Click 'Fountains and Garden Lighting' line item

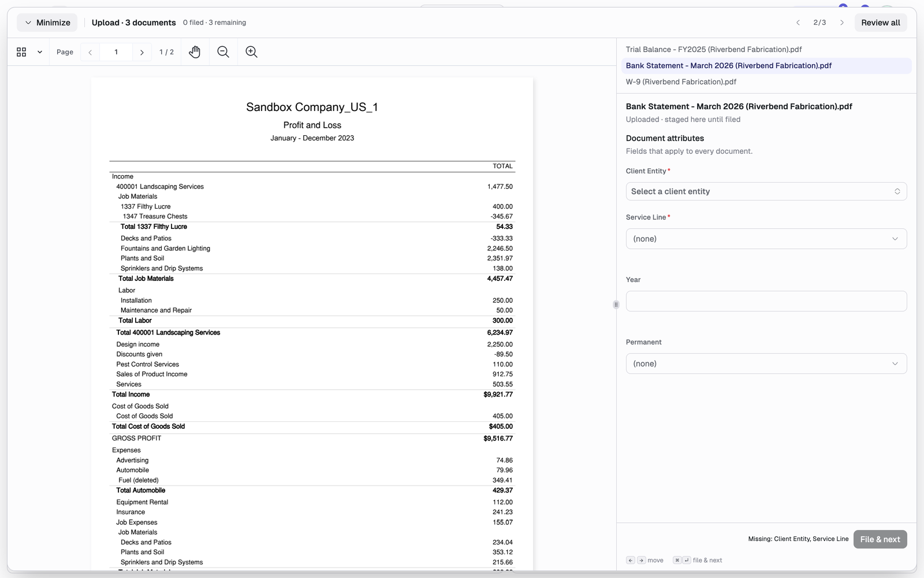(x=165, y=249)
